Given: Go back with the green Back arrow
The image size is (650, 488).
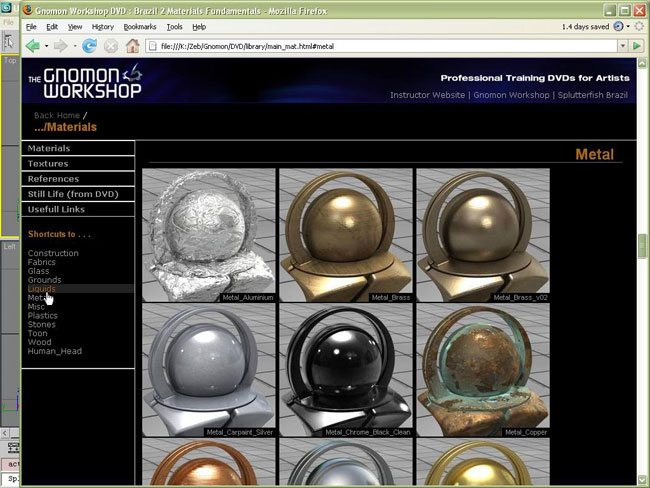Looking at the screenshot, I should [x=33, y=46].
